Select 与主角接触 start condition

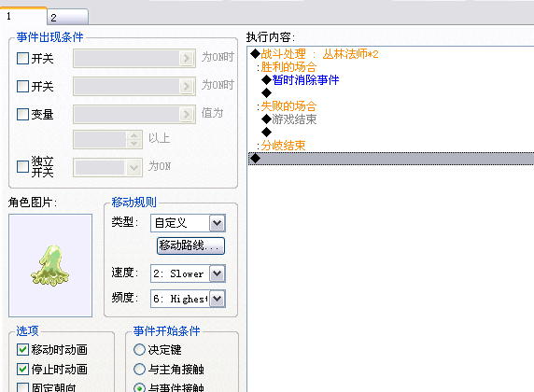[139, 369]
